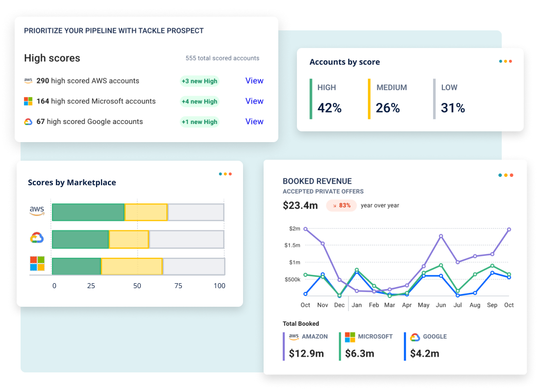Click the 83% year over year badge

click(342, 205)
